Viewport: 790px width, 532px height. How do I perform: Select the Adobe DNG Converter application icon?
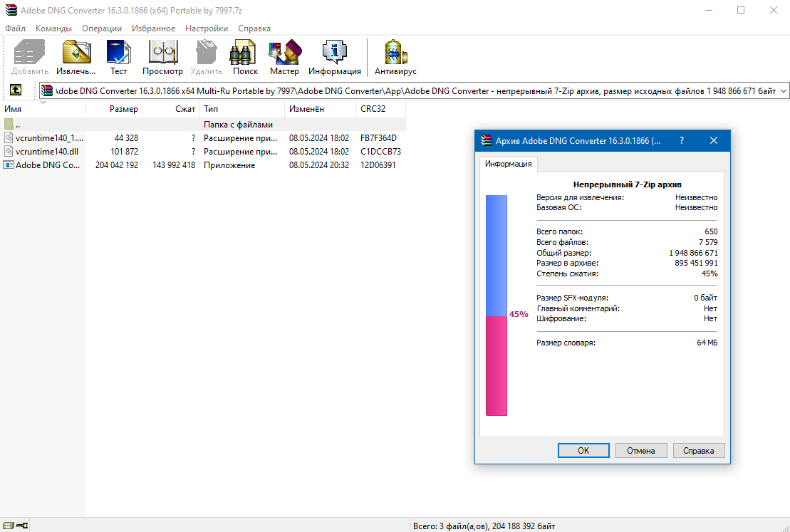pos(9,165)
